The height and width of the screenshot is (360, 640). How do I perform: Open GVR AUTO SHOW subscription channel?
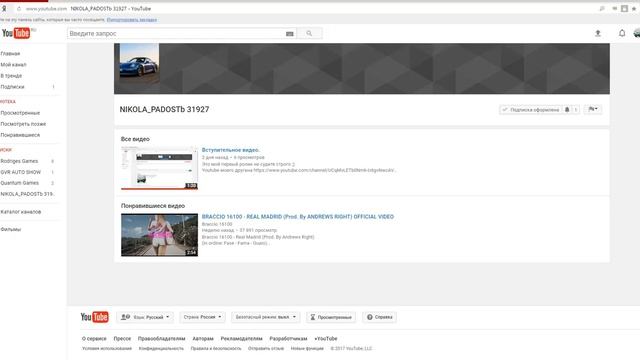20,172
